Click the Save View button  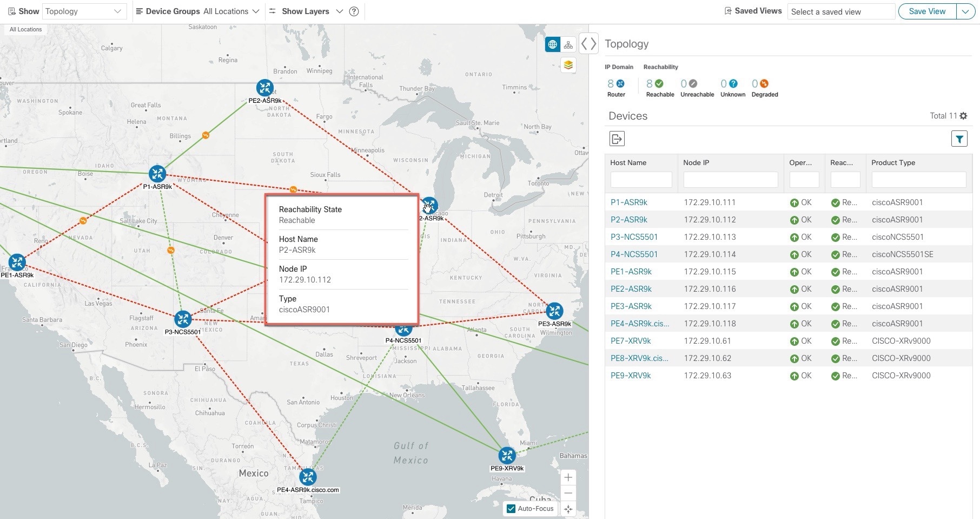pyautogui.click(x=926, y=11)
